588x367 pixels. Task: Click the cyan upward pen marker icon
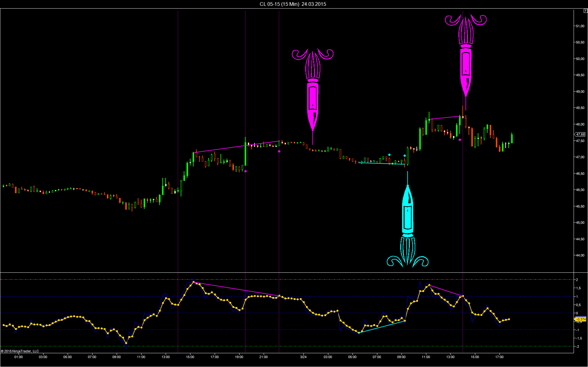(x=408, y=214)
